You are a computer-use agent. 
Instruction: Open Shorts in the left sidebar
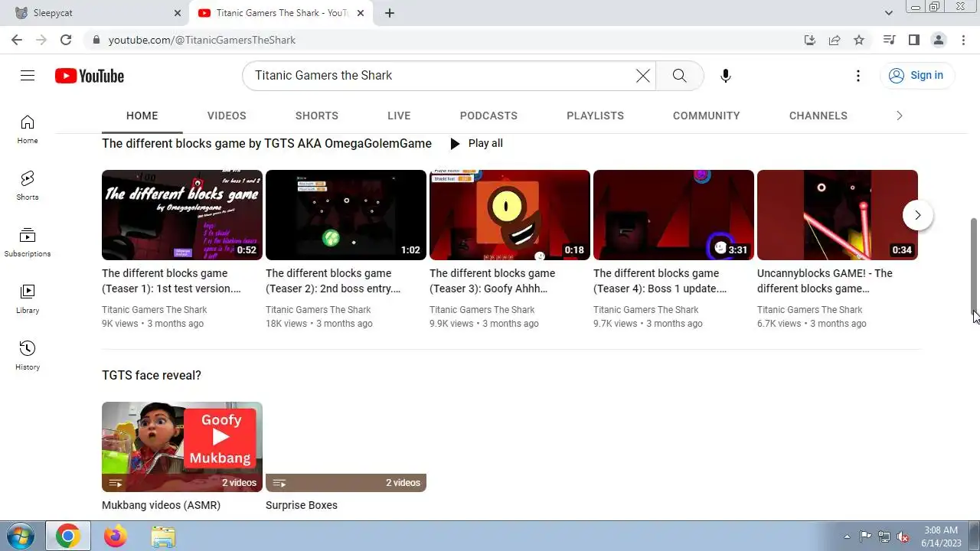pos(28,186)
